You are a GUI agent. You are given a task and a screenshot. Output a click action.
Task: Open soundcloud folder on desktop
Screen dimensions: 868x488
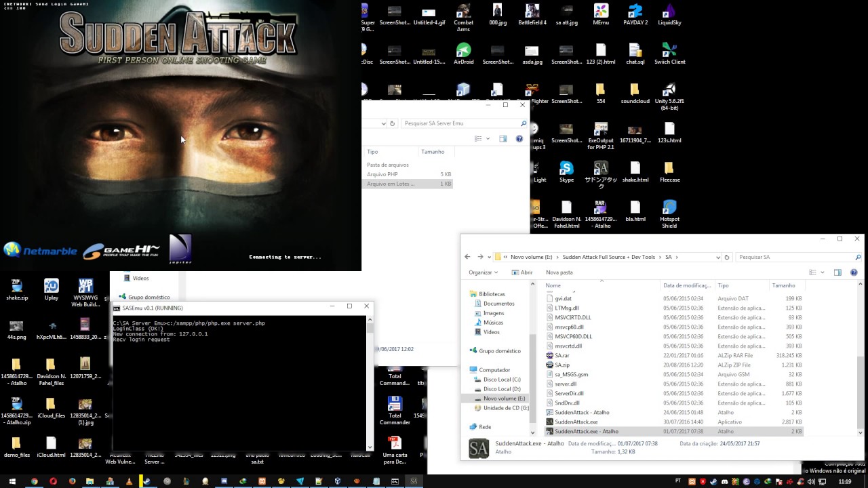(x=635, y=94)
